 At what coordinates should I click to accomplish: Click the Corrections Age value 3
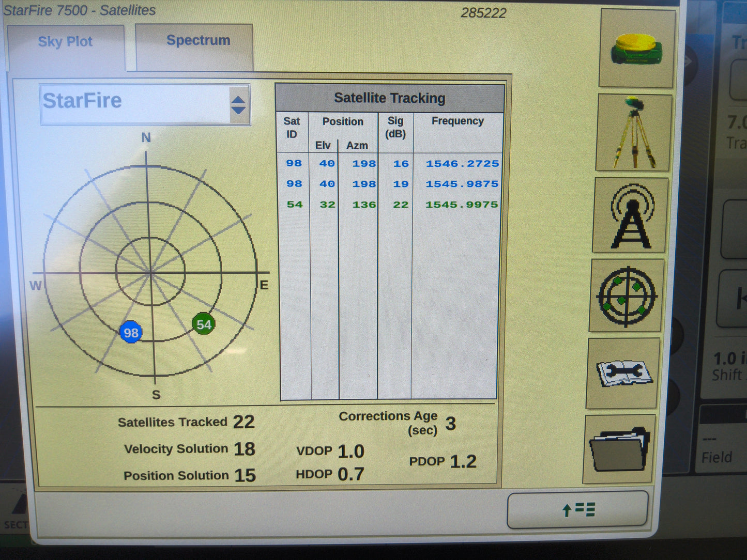pos(451,424)
